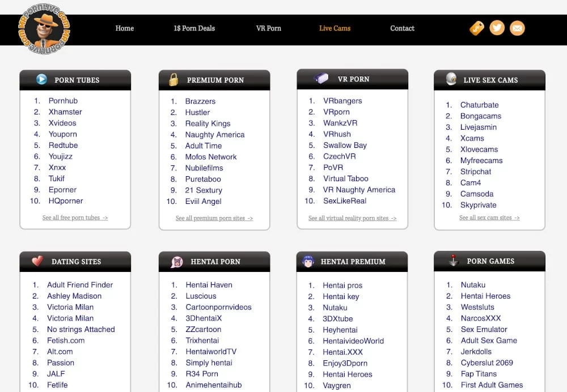Click the blue-haired face icon in Hentai Premium

[x=308, y=261]
